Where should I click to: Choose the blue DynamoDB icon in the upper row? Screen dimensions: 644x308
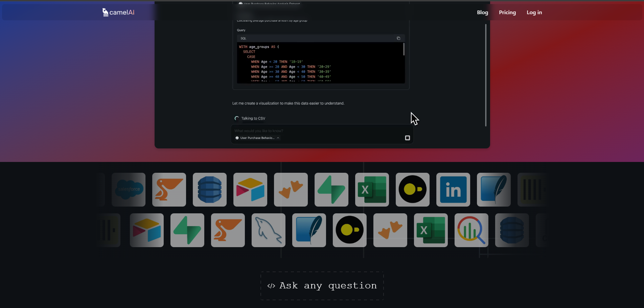210,190
